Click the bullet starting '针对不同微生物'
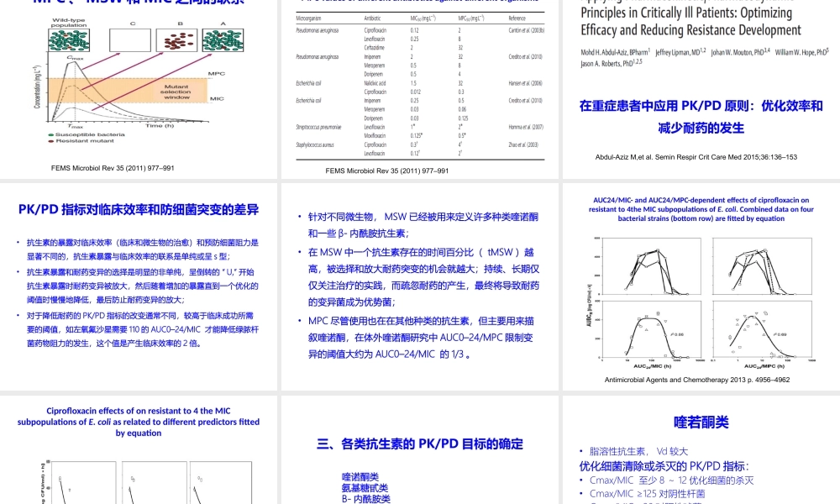840x504 pixels. point(423,225)
